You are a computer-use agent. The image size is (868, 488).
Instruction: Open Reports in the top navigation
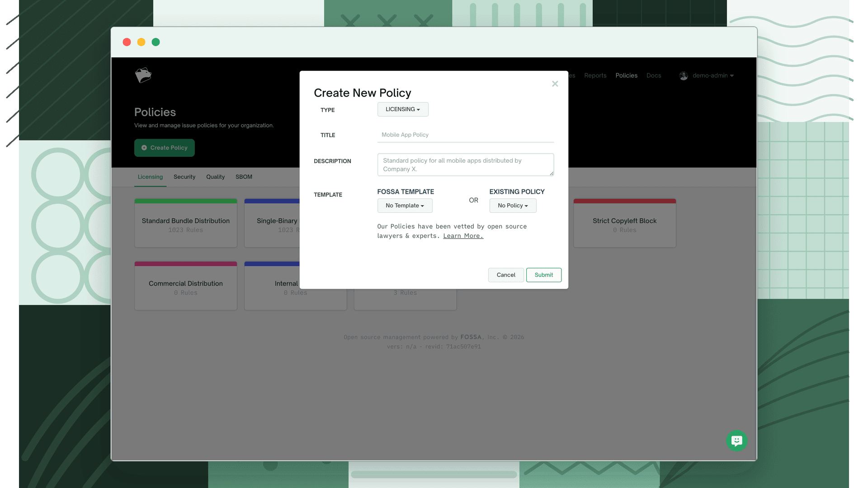click(595, 75)
